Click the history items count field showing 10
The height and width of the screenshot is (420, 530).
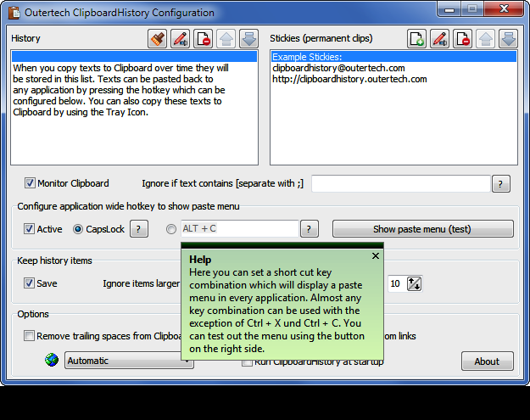pos(397,283)
